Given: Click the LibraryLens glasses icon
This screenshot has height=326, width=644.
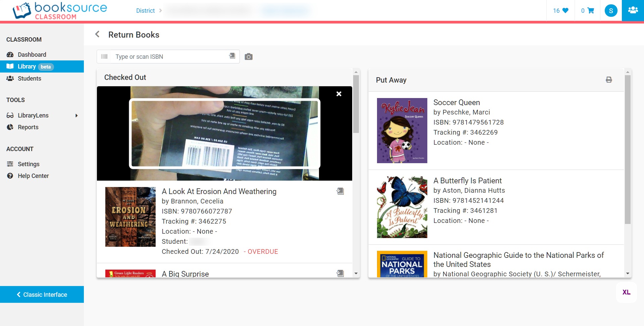Looking at the screenshot, I should pyautogui.click(x=10, y=115).
